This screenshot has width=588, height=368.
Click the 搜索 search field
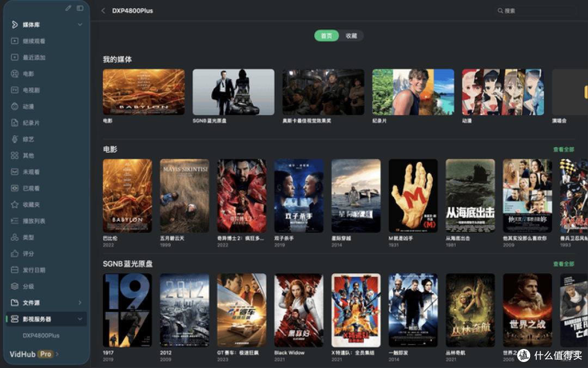tap(536, 11)
